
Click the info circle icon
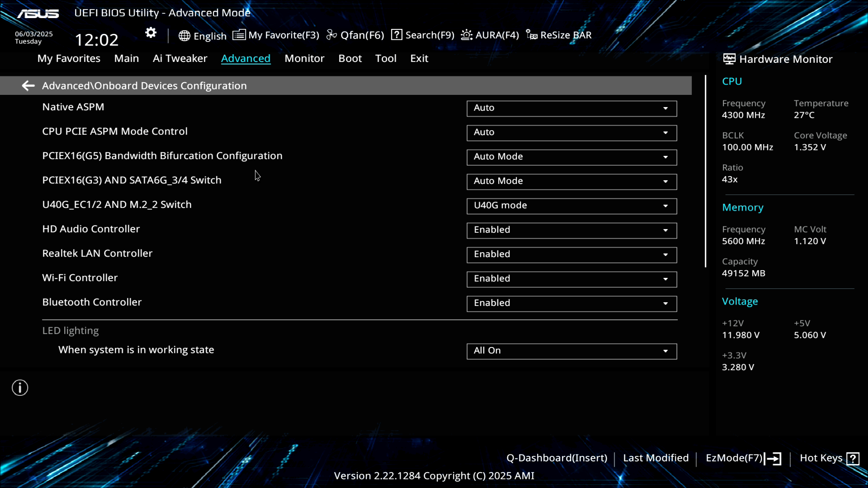(20, 388)
